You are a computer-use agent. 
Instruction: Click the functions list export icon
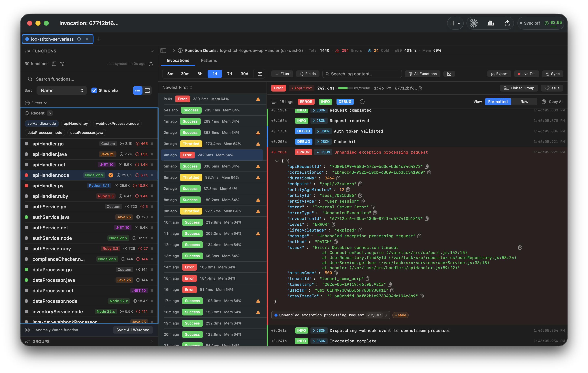pos(54,64)
